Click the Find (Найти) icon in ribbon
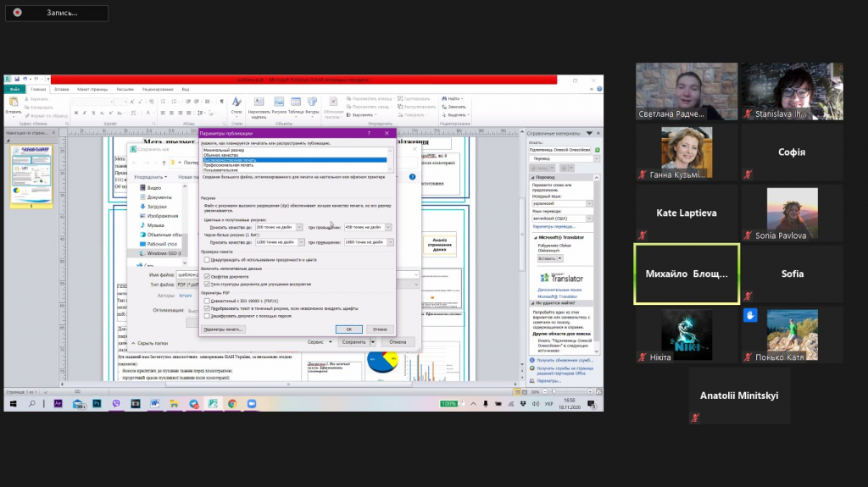The image size is (868, 487). [444, 98]
